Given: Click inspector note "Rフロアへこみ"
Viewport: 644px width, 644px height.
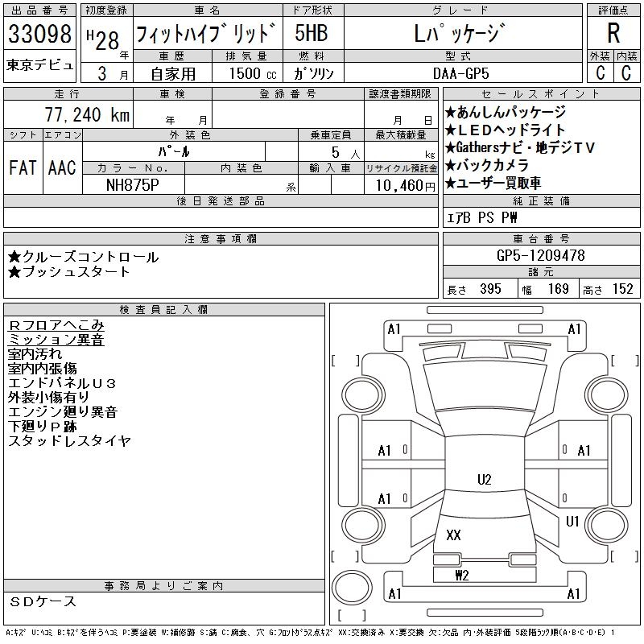Looking at the screenshot, I should 56,325.
